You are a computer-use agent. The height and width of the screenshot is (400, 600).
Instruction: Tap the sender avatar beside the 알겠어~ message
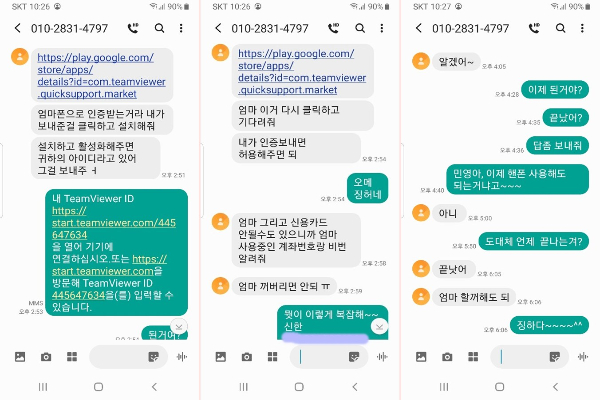[421, 61]
